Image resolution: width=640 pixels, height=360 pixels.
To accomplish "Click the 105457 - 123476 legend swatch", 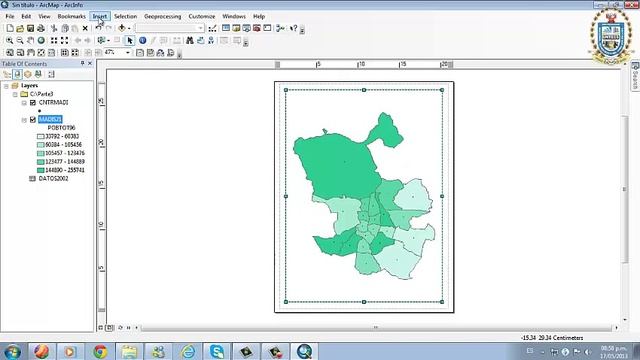I will (x=40, y=153).
